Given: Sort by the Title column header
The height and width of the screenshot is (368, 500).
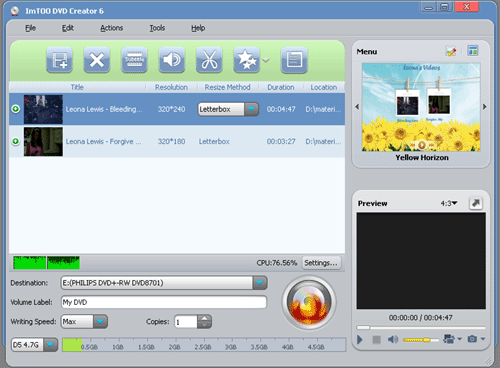Looking at the screenshot, I should point(77,87).
